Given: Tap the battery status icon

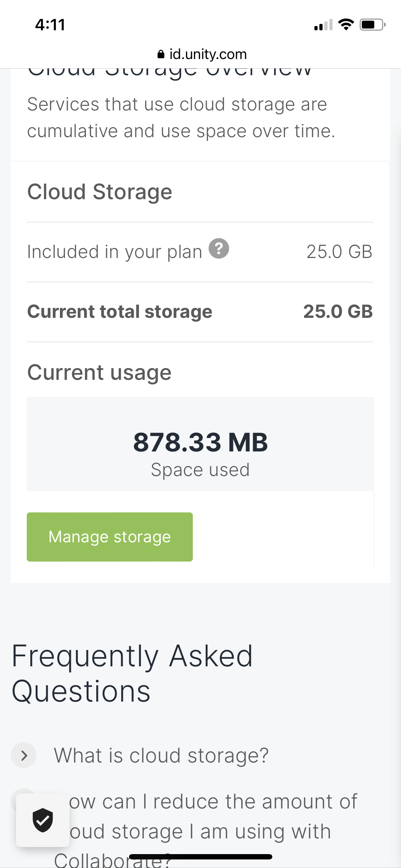Looking at the screenshot, I should pos(372,25).
